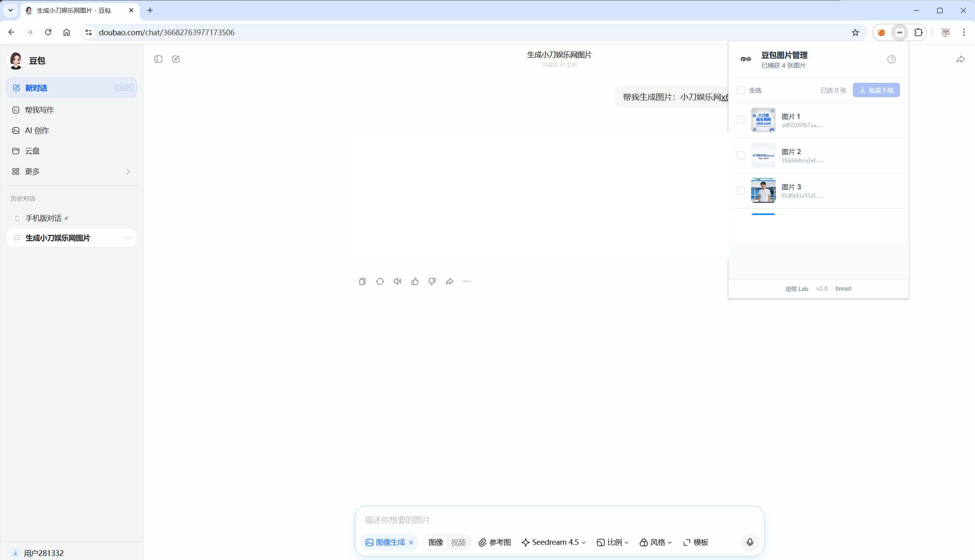The image size is (975, 560).
Task: Switch to the 视频 tab
Action: pyautogui.click(x=459, y=542)
